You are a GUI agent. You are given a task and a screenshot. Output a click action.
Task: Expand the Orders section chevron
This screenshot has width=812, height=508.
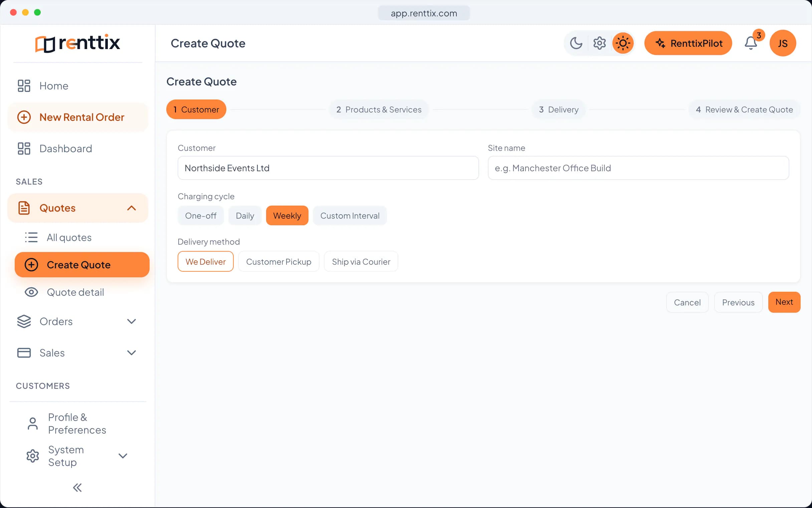pyautogui.click(x=132, y=321)
